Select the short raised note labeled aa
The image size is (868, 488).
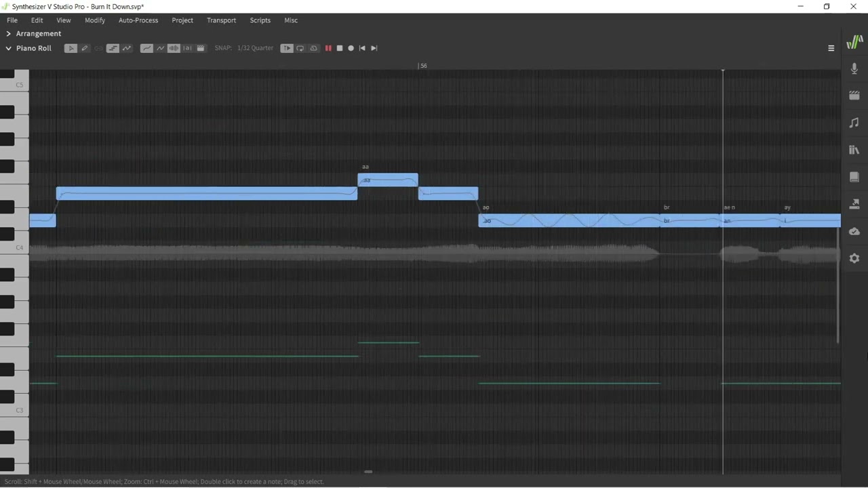[x=388, y=180]
